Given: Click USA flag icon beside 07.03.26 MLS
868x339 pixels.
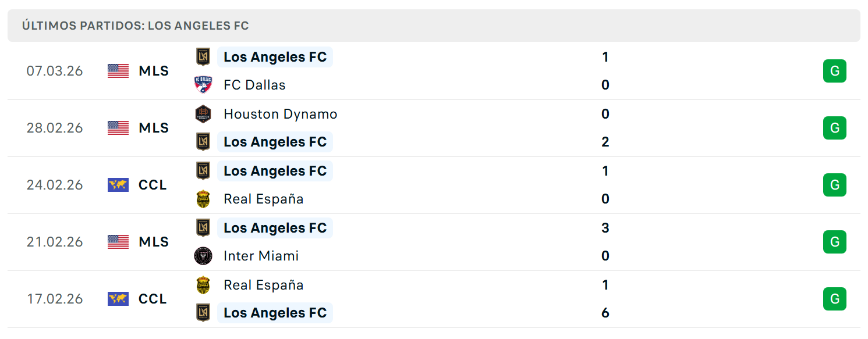Looking at the screenshot, I should coord(118,71).
